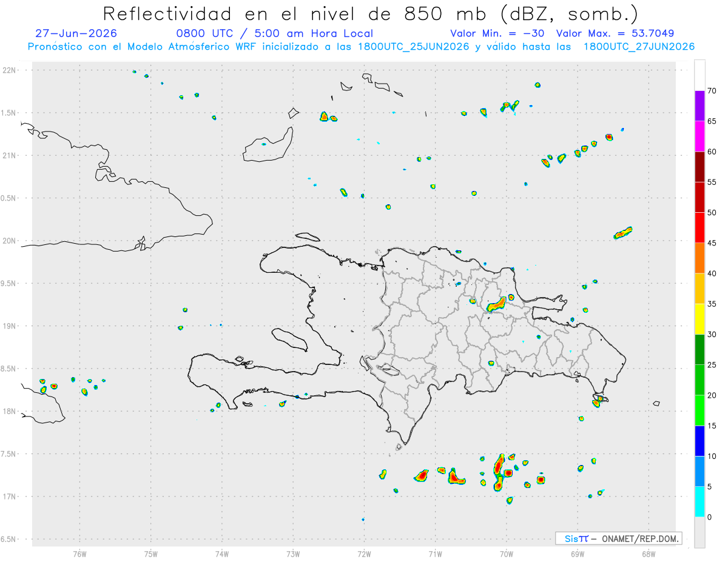Select the gold 35–40 dBZ colorbar swatch
The image size is (728, 562).
(x=699, y=289)
